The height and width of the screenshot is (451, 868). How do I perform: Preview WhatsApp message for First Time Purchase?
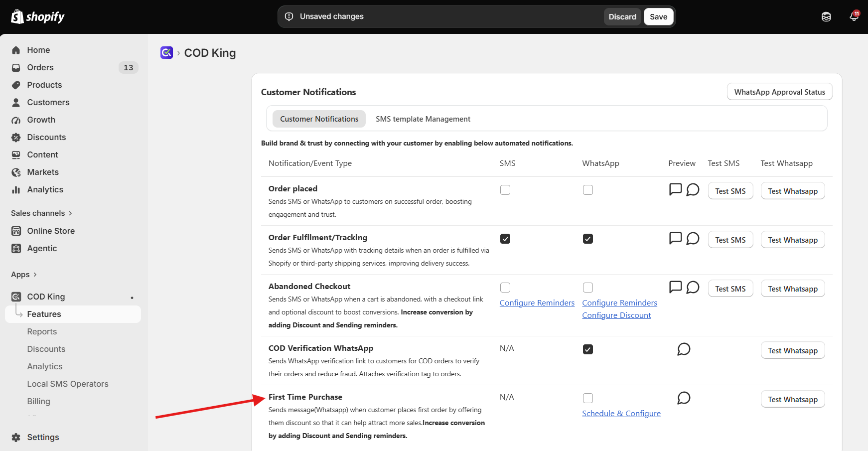[684, 398]
